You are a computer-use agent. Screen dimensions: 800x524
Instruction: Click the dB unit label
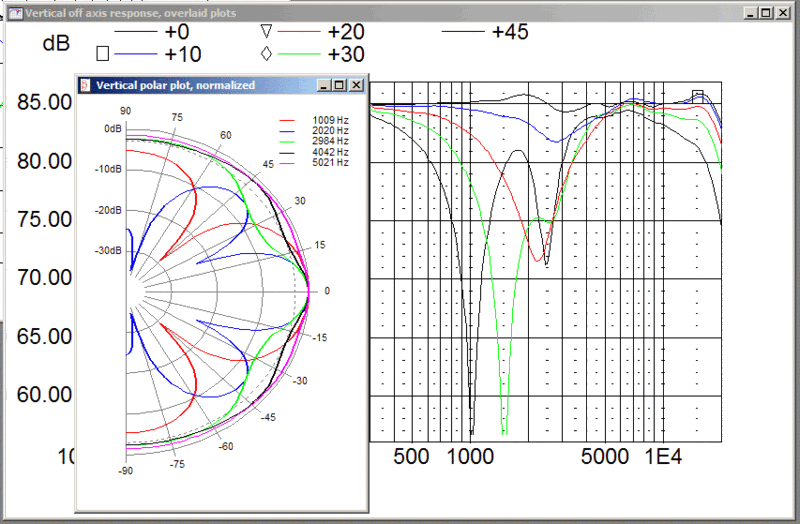click(56, 43)
